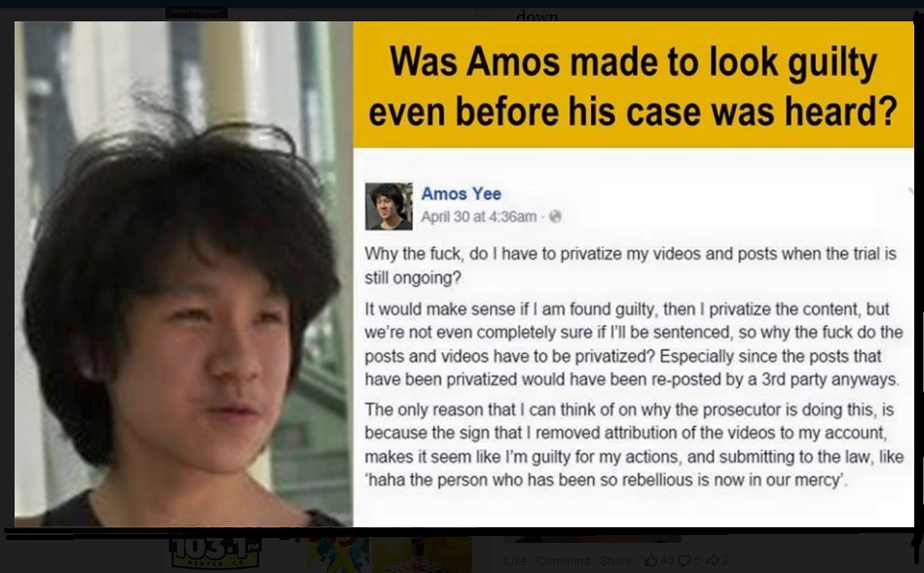Screen dimensions: 924x573
Task: Expand the post options chevron beside Amos Yee
Action: click(x=910, y=191)
